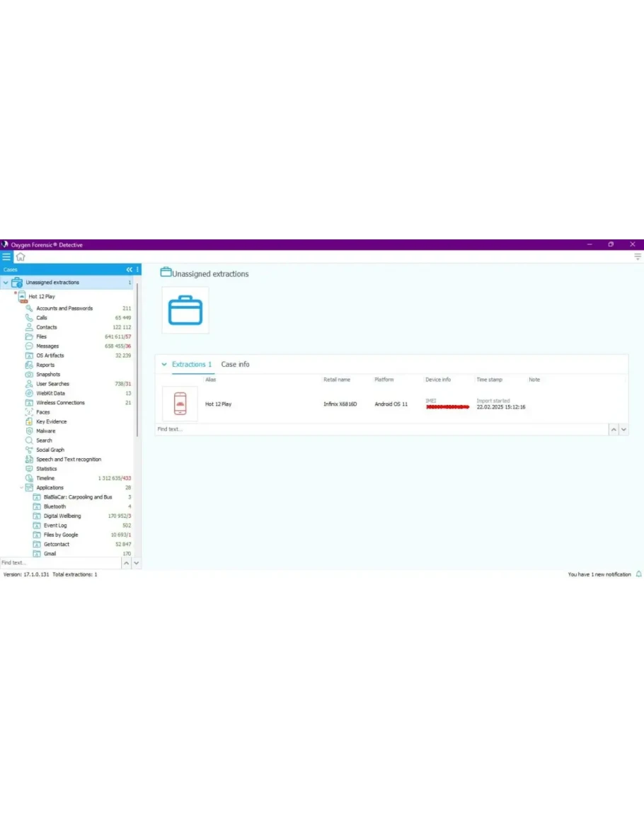Image resolution: width=644 pixels, height=818 pixels.
Task: Open Messages in the sidebar tree
Action: (47, 346)
